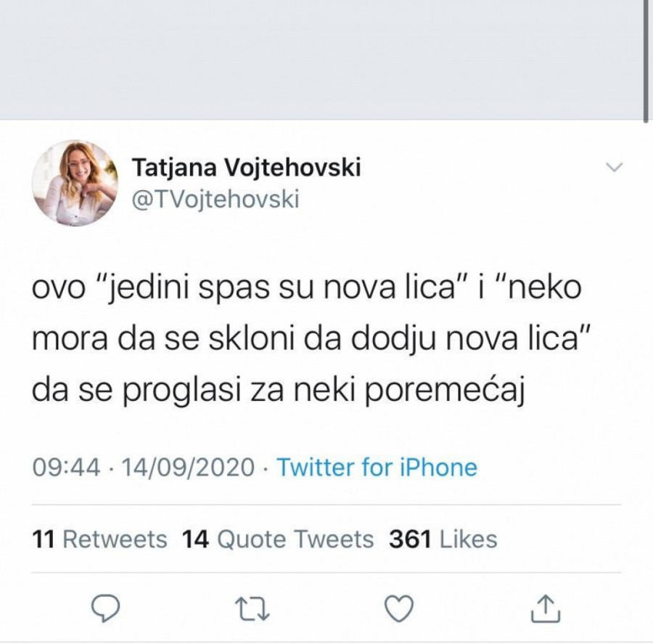Click the display name Tatjana Vojtehovski
The image size is (653, 644).
246,168
